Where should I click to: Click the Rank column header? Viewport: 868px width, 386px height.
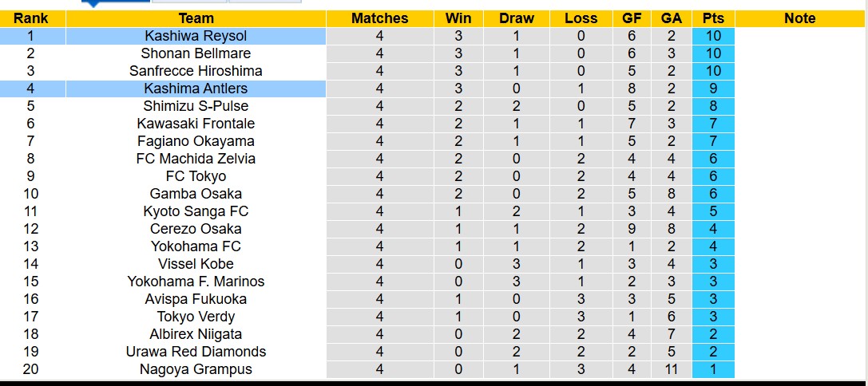pos(30,18)
